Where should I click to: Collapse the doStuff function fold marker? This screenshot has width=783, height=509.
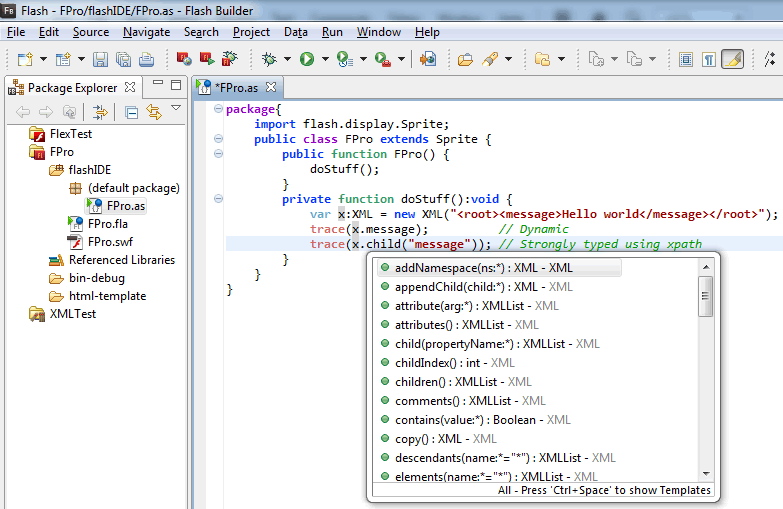(218, 198)
